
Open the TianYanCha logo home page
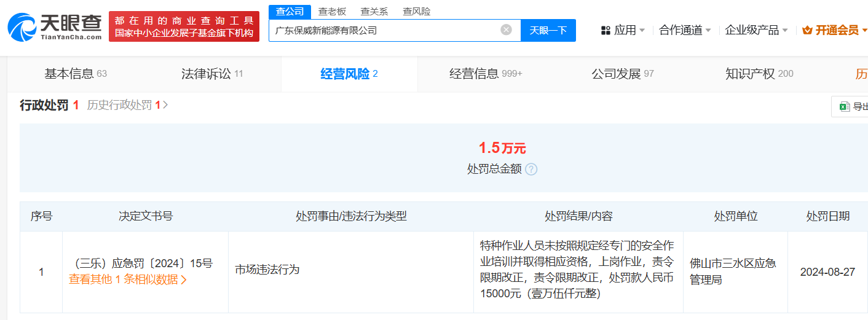tap(54, 26)
